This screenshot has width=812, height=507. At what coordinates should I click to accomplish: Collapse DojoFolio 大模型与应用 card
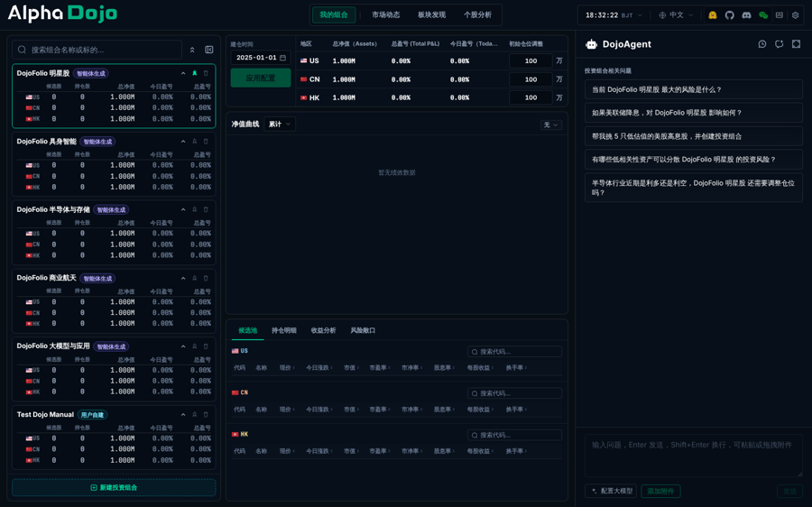click(x=183, y=346)
